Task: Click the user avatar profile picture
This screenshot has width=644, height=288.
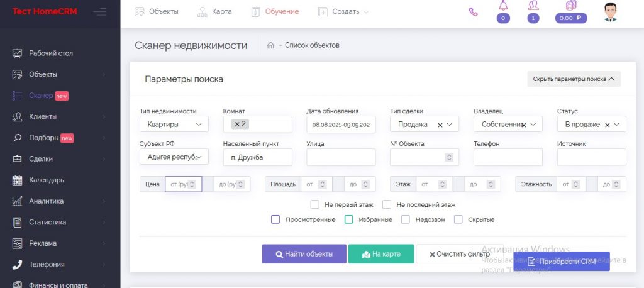Action: click(x=610, y=11)
